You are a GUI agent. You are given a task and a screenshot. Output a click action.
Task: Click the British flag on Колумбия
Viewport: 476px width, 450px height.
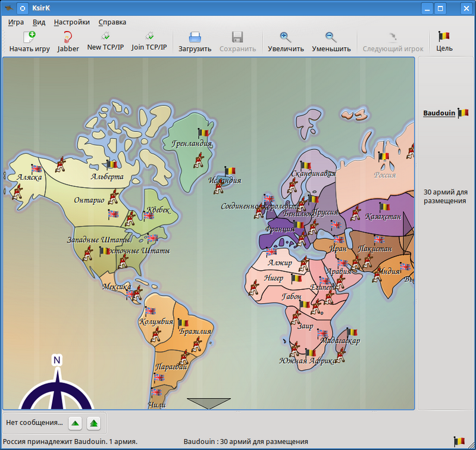click(150, 311)
